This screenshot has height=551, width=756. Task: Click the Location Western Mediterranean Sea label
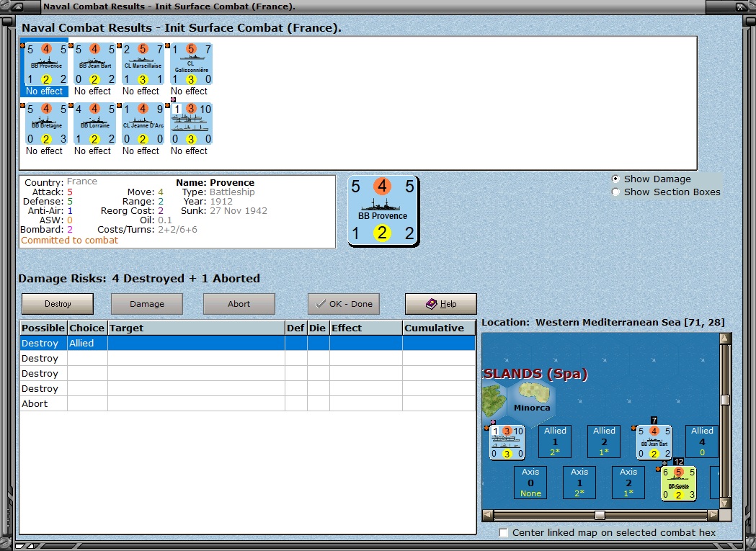[603, 323]
